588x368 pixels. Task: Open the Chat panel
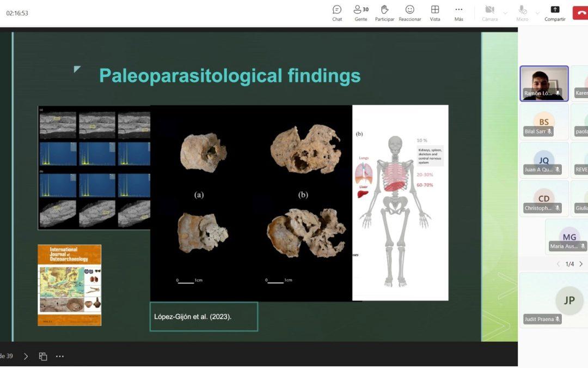pyautogui.click(x=337, y=13)
